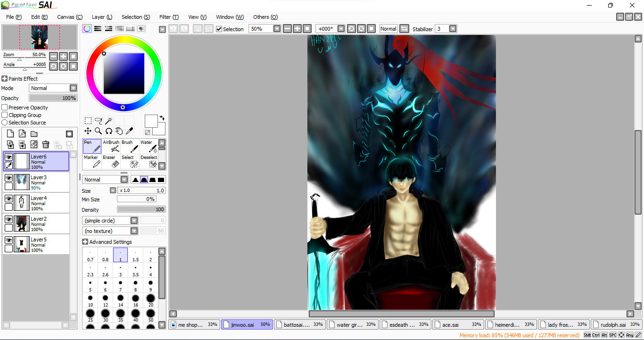Open the rotation angle +000° dropdown

(x=341, y=29)
